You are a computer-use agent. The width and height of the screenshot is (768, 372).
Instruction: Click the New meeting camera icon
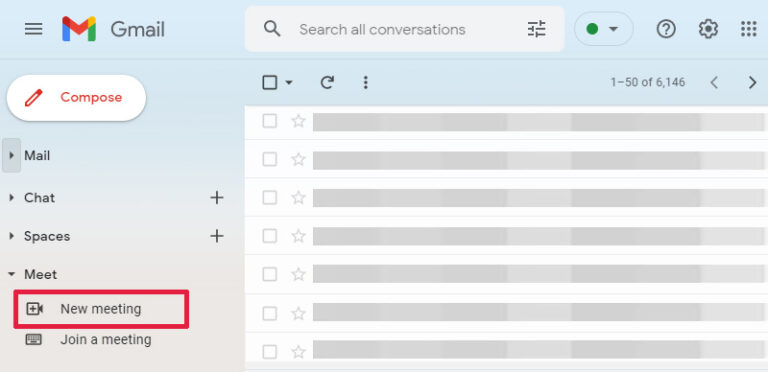34,309
